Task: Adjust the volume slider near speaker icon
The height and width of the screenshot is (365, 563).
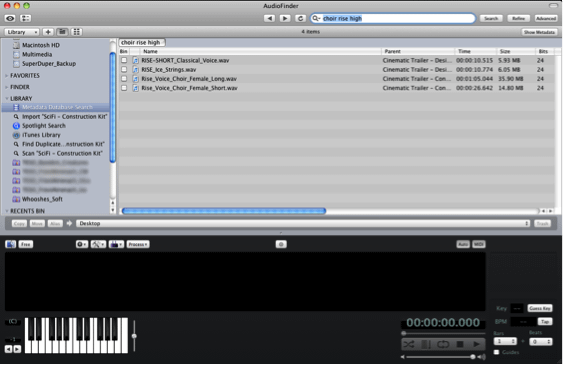Action: pyautogui.click(x=439, y=356)
